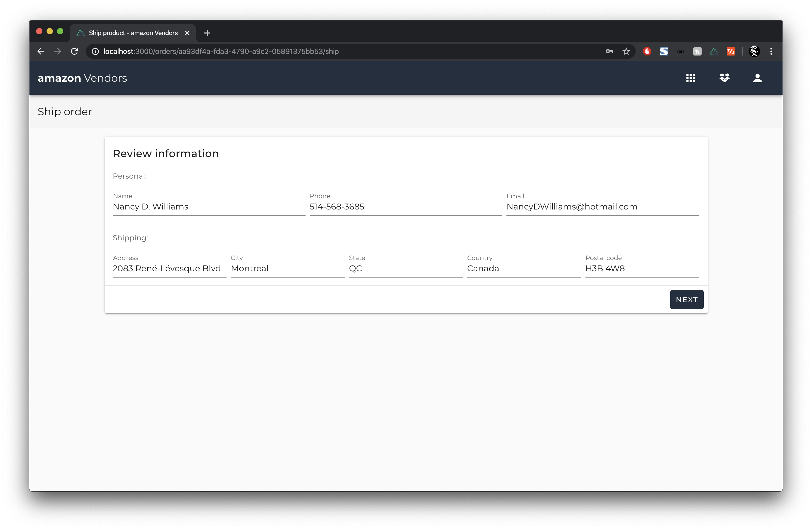Click the blue S extension icon
Viewport: 812px width, 530px height.
[664, 51]
